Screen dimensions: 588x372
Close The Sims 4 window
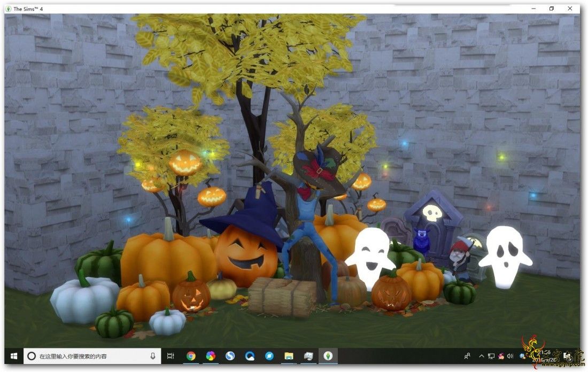click(x=570, y=8)
